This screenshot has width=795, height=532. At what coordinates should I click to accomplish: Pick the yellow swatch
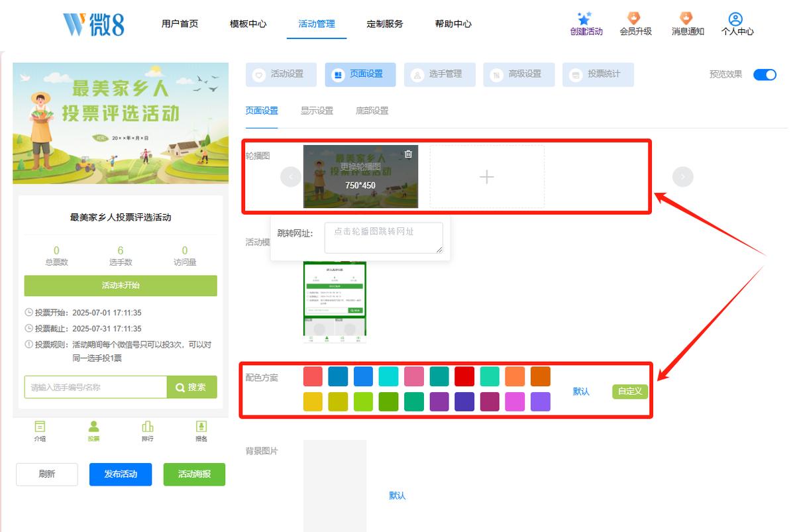pos(313,401)
